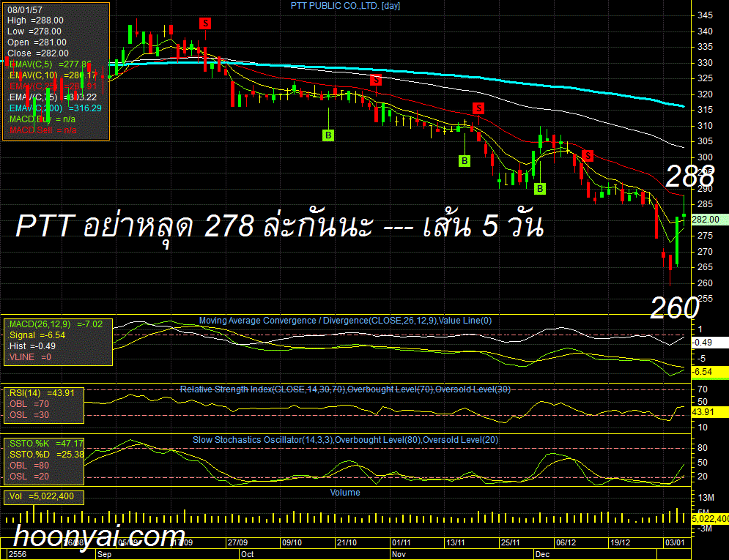This screenshot has width=729, height=560.
Task: Click the 282.00 current price tag
Action: point(709,220)
